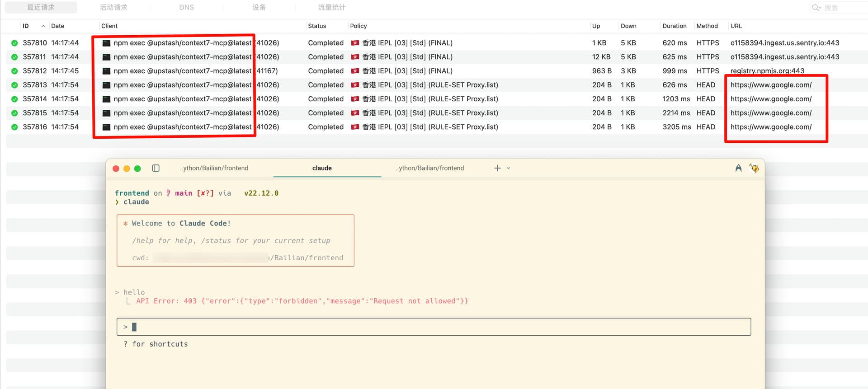
Task: Click the green status icon for request 357815
Action: (x=14, y=113)
